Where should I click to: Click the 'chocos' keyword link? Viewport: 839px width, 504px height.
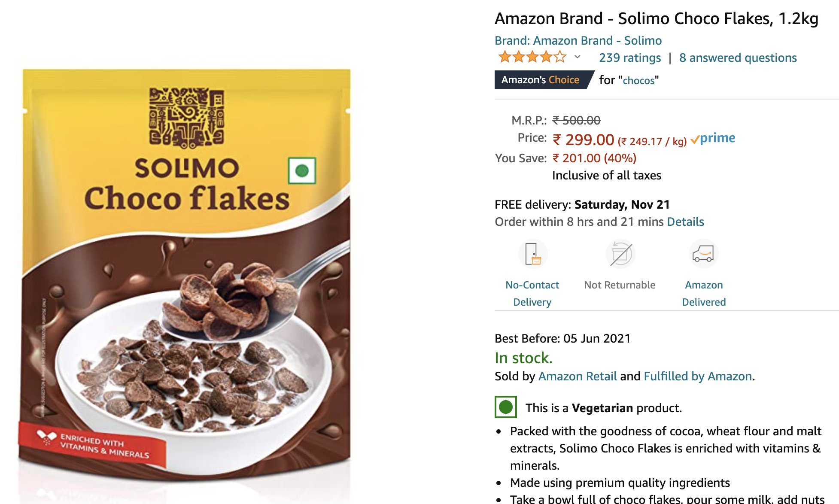[638, 80]
